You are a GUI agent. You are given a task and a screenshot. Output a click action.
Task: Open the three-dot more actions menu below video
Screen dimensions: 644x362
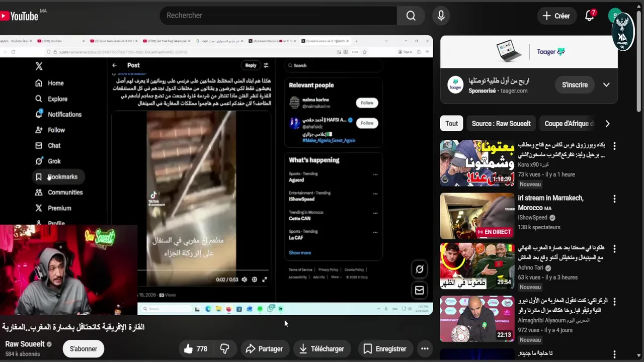425,348
